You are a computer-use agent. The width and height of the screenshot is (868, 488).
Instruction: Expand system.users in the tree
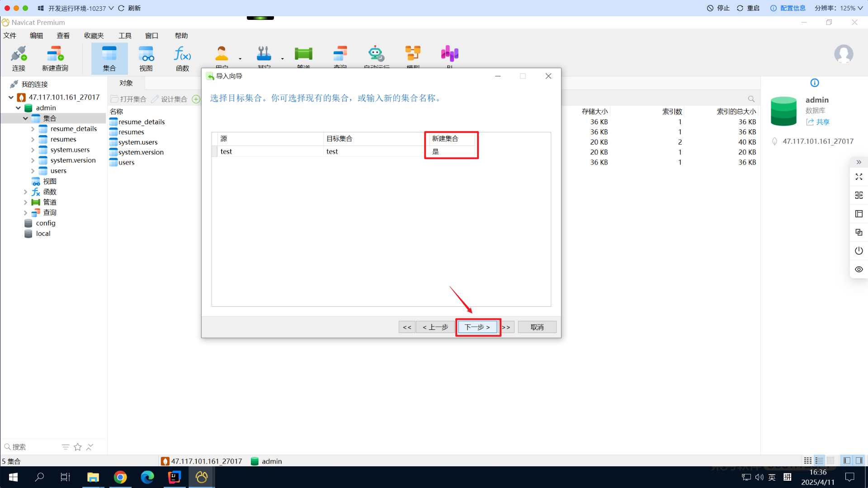33,150
